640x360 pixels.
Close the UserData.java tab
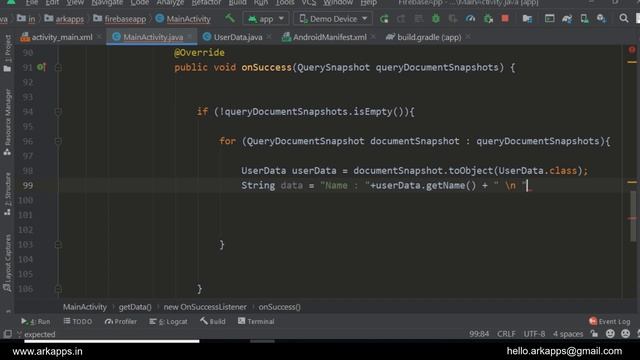[269, 37]
